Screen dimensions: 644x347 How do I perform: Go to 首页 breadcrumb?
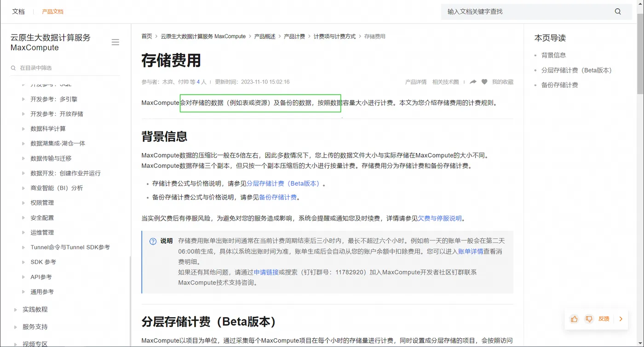pos(147,36)
